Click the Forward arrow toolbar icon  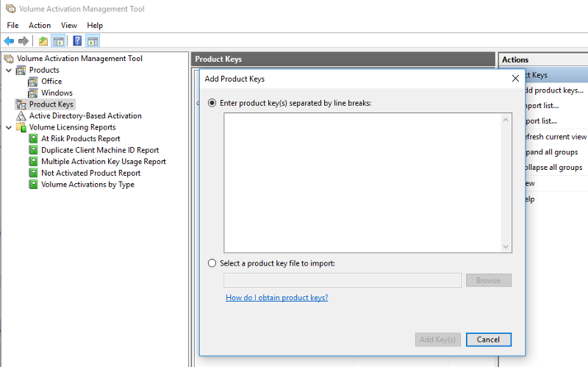tap(24, 41)
